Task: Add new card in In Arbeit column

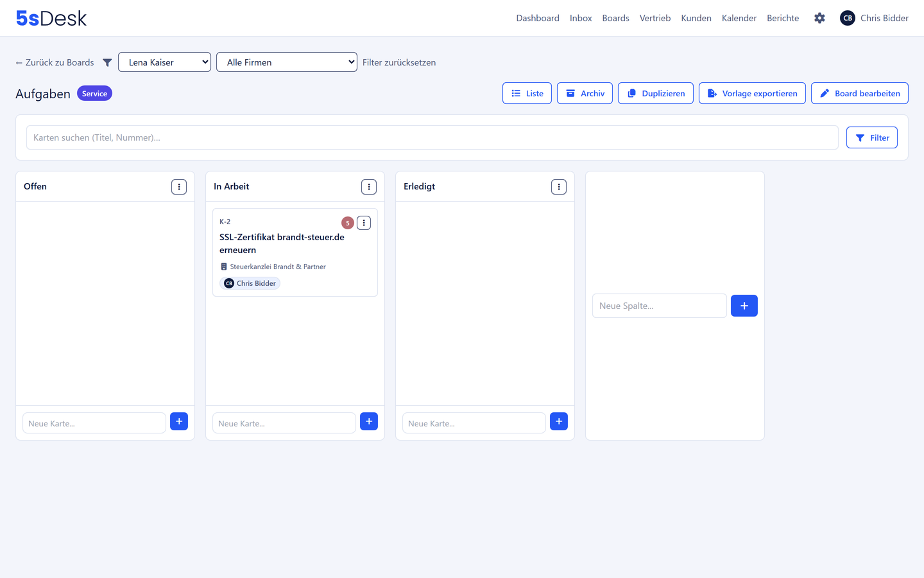Action: pos(369,421)
